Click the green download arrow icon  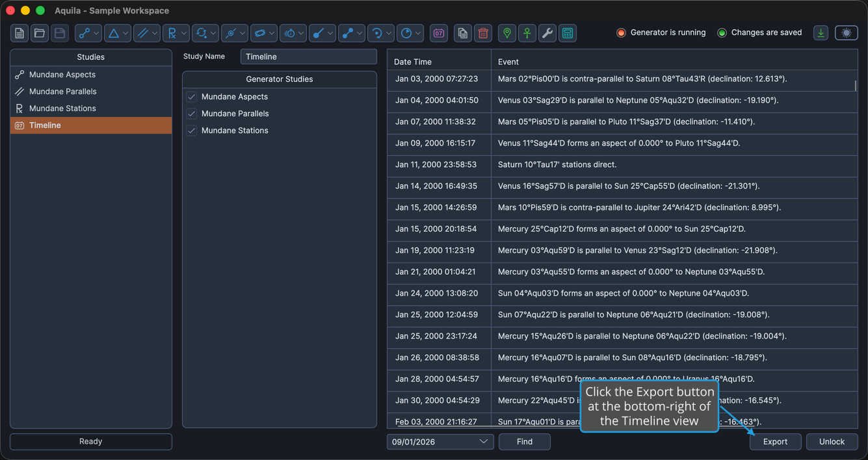[821, 32]
